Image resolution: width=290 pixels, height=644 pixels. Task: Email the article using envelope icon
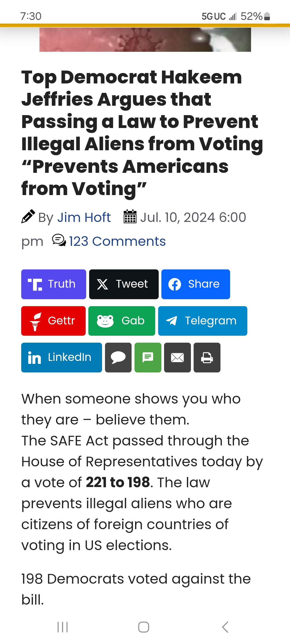(177, 357)
